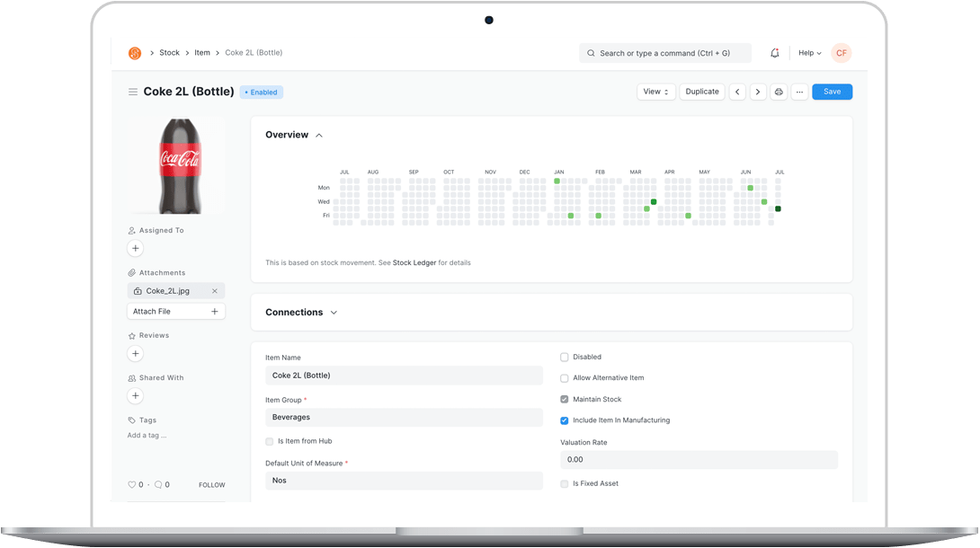This screenshot has width=980, height=548.
Task: Check the Disabled checkbox
Action: tap(565, 358)
